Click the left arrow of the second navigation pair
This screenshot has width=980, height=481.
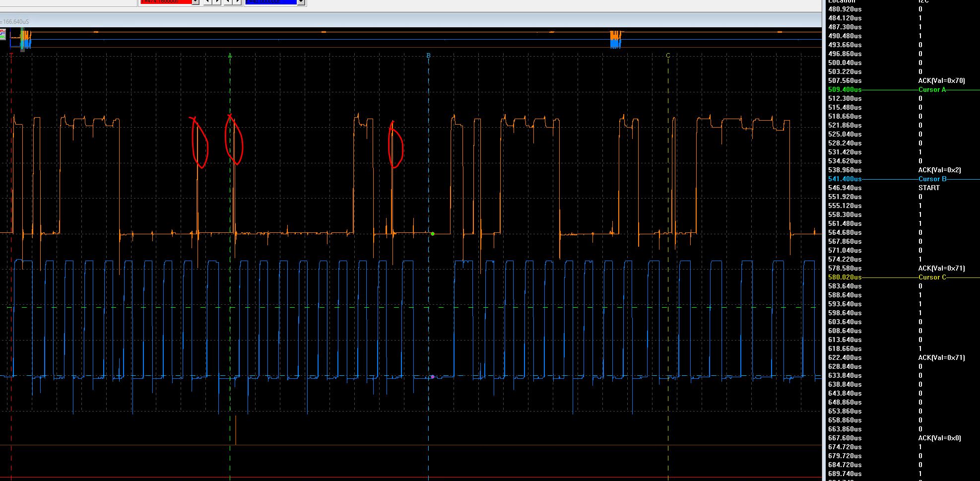[x=227, y=2]
